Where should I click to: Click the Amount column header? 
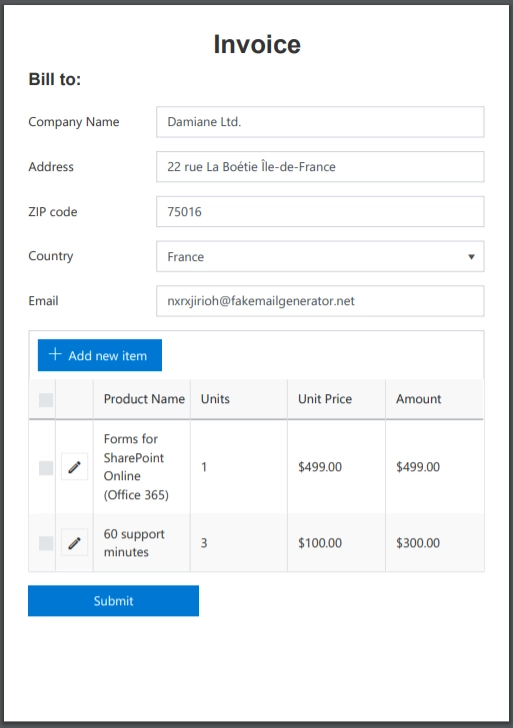coord(435,399)
